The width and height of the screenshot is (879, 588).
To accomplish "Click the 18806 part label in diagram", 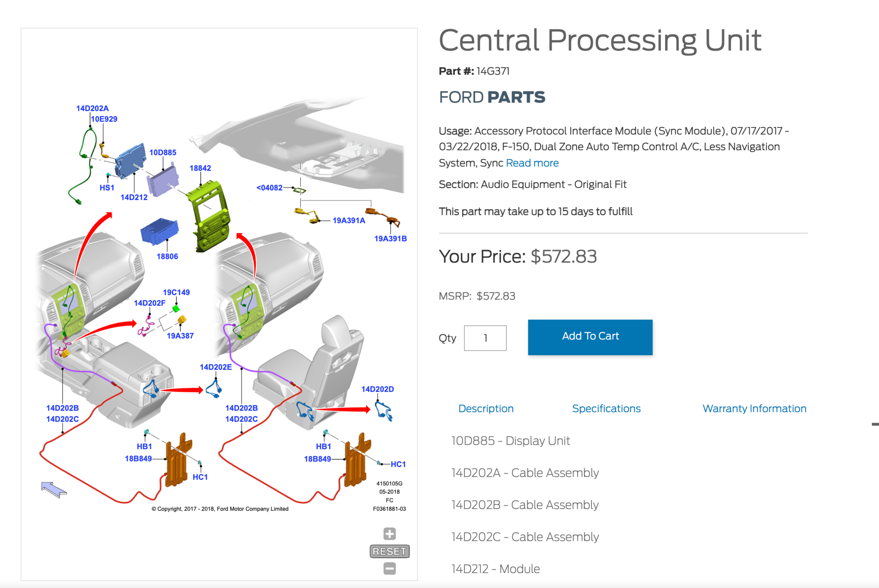I will coord(167,256).
